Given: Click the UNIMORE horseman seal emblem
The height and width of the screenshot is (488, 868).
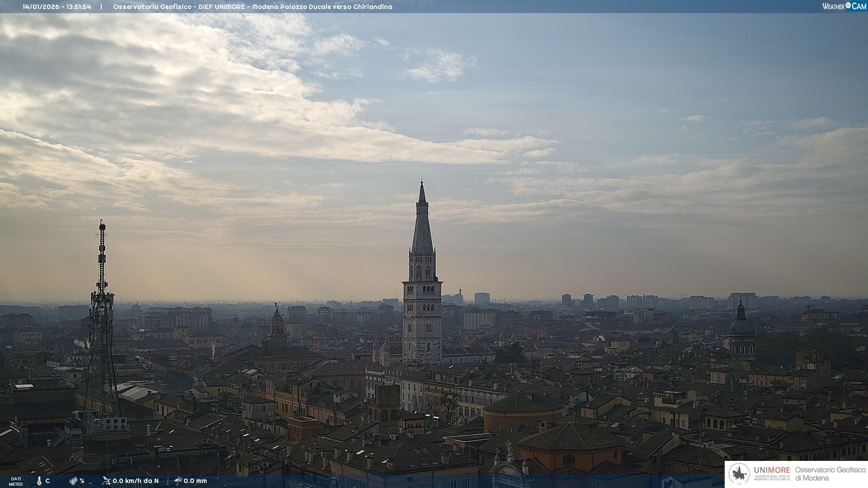Looking at the screenshot, I should tap(739, 474).
